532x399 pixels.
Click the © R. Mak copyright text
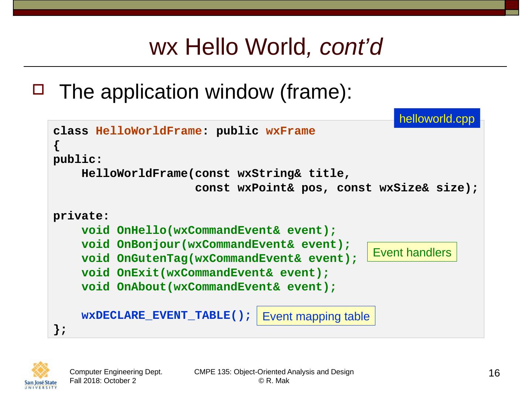pos(274,381)
